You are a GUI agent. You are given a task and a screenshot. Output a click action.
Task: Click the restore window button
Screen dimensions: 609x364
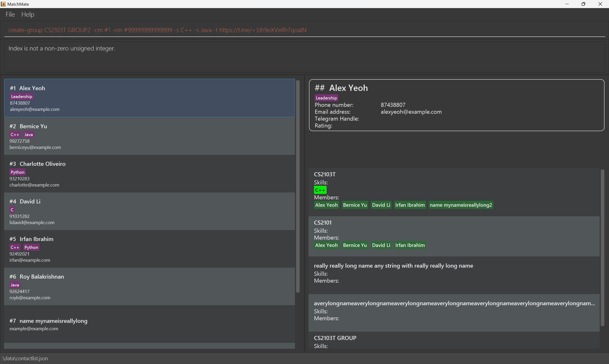pos(583,4)
